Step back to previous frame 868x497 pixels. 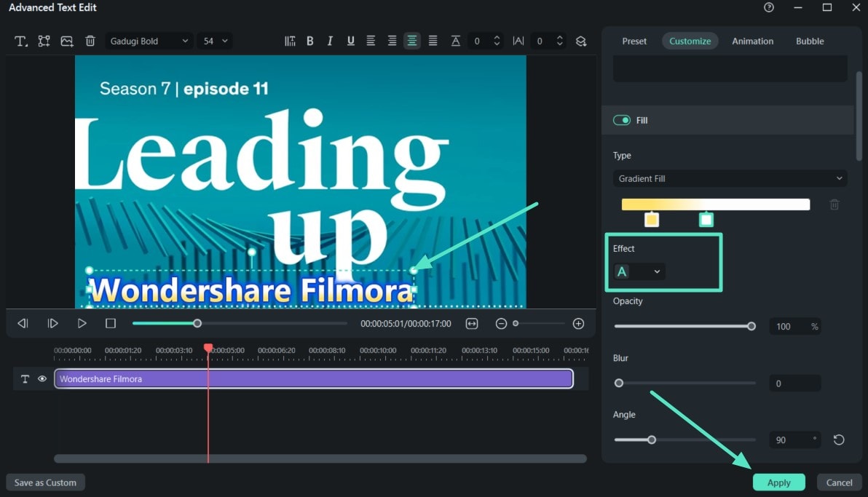23,323
